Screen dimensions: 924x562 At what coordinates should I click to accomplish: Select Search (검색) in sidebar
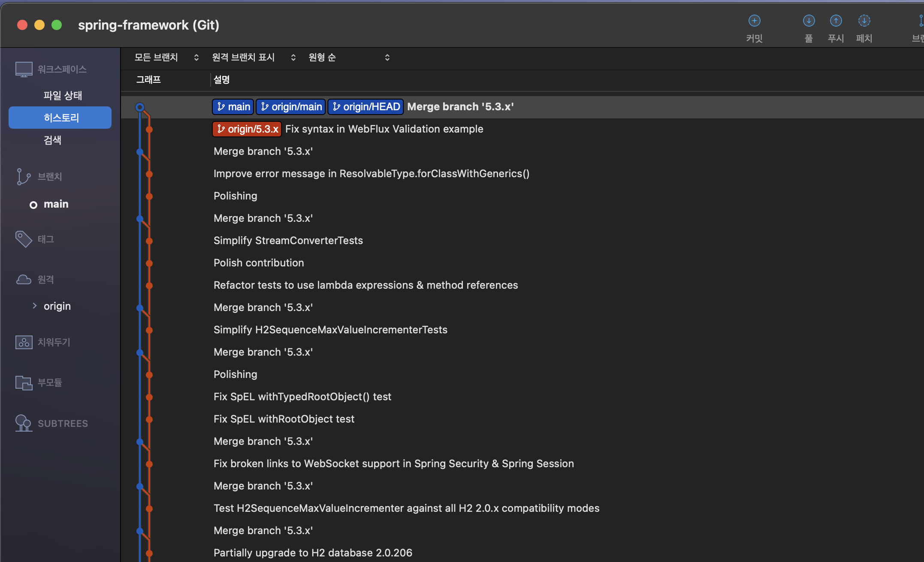point(52,140)
